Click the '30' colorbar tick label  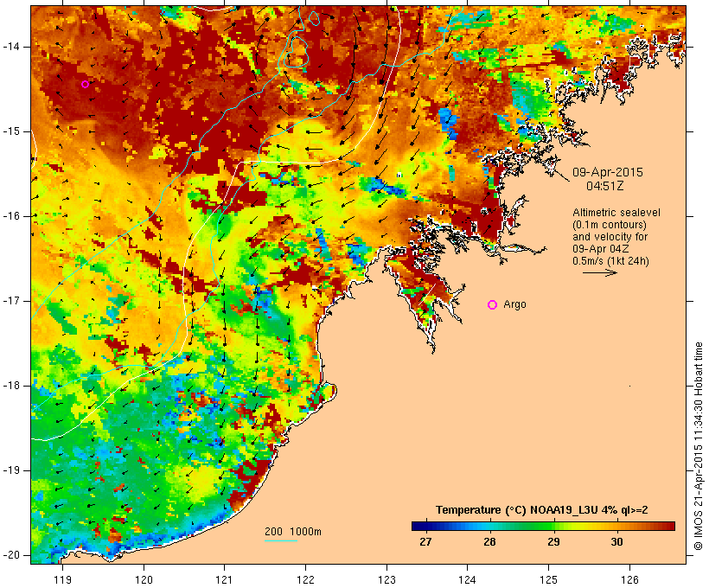coord(616,541)
